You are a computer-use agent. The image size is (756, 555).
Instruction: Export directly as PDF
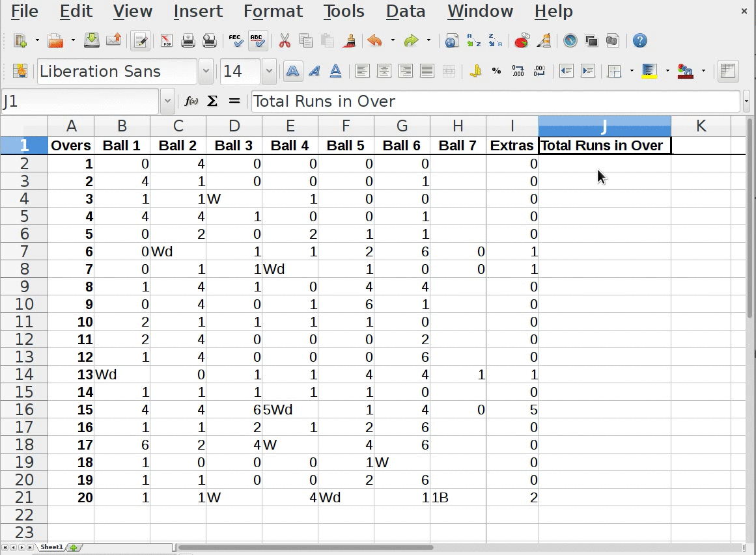[167, 41]
